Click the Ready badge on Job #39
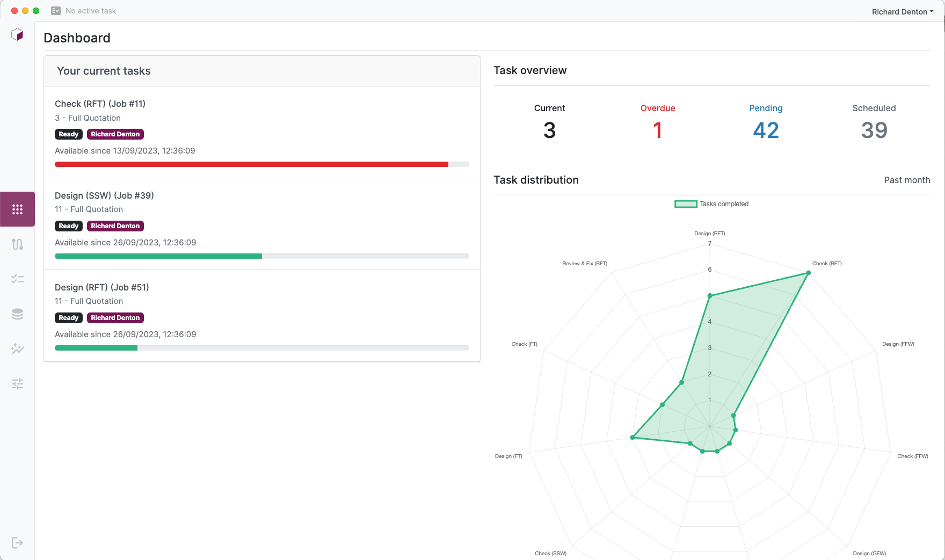This screenshot has width=945, height=560. (x=68, y=226)
